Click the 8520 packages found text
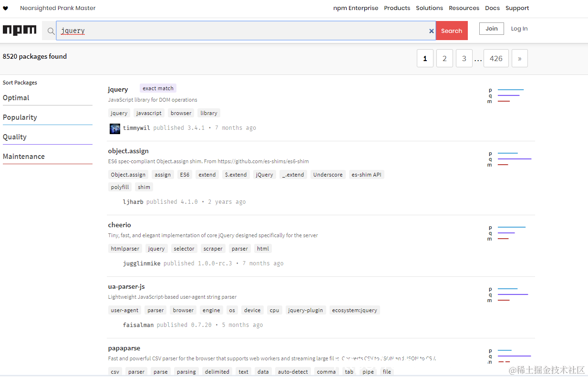 coord(35,56)
